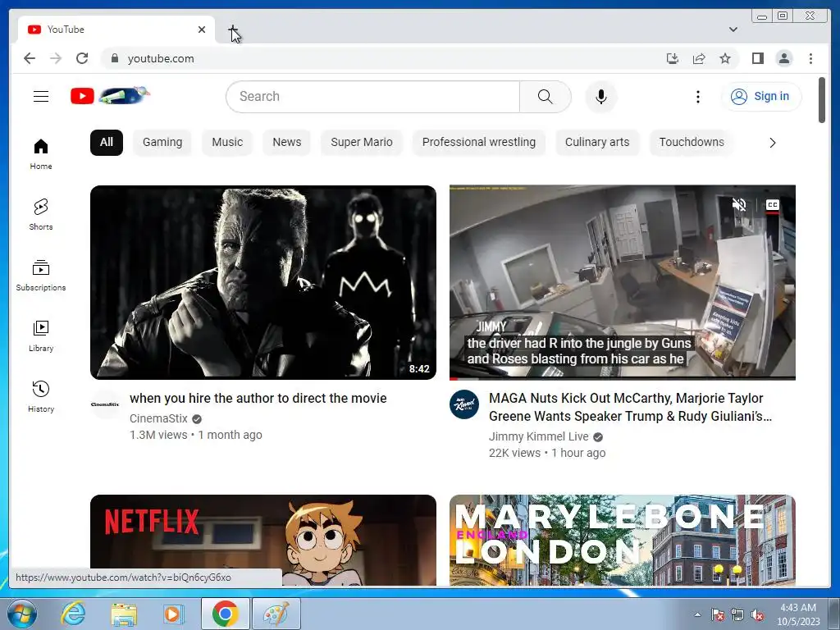Screen dimensions: 840x630
Task: Bookmark this page with star icon
Action: coord(725,58)
